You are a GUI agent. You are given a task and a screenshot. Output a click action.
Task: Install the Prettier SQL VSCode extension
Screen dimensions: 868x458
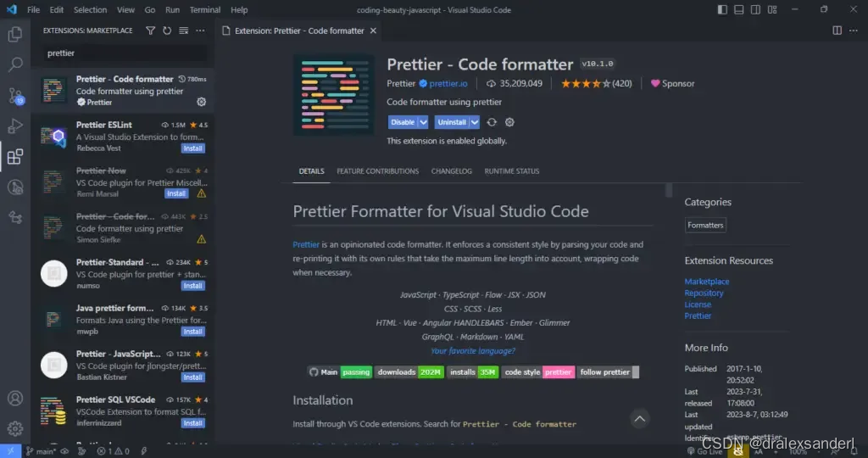[192, 423]
